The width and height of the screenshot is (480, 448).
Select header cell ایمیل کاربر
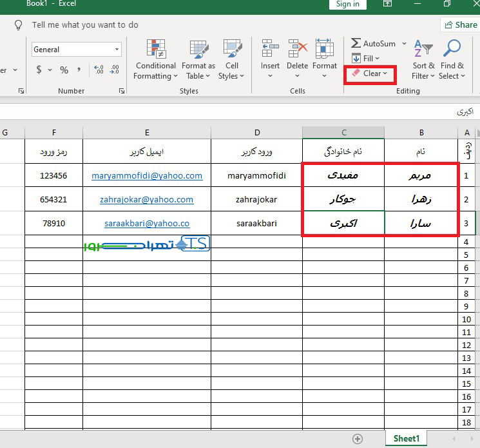click(x=147, y=151)
